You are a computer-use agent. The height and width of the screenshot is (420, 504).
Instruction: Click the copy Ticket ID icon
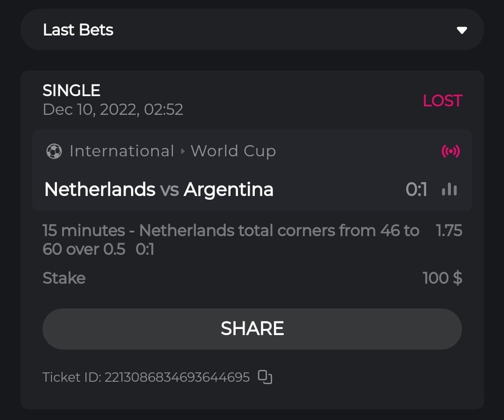coord(265,377)
